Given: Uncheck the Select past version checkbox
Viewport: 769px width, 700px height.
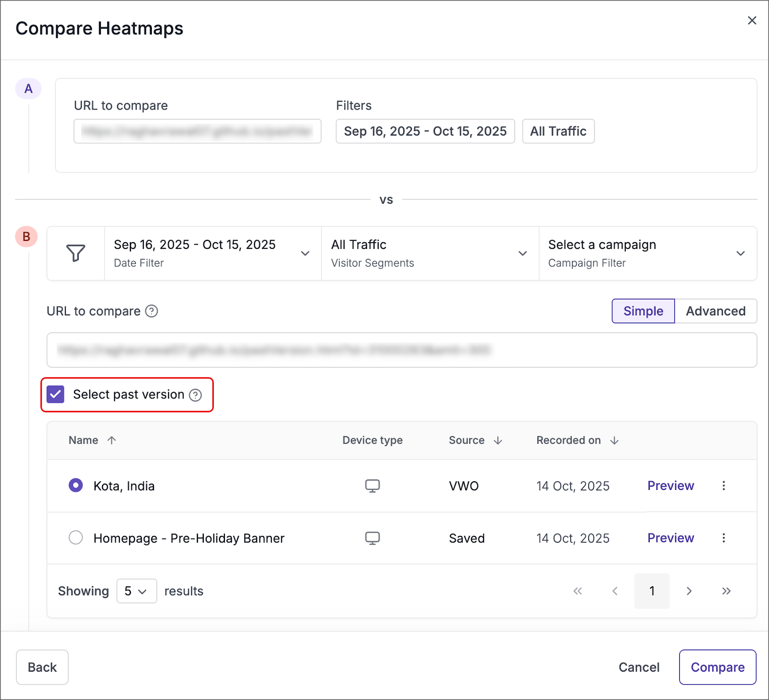Looking at the screenshot, I should point(56,395).
